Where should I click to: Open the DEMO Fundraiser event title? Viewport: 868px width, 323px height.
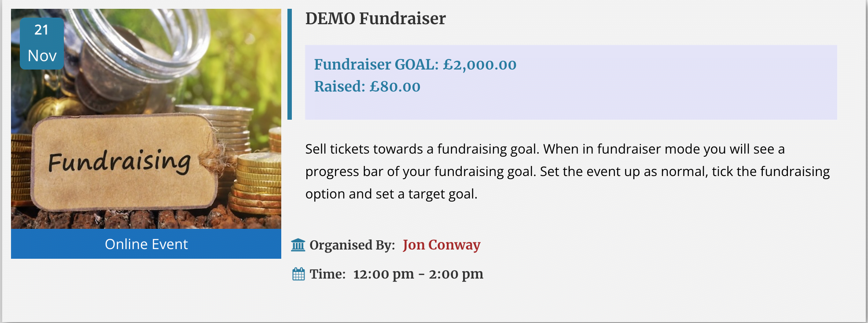tap(375, 18)
